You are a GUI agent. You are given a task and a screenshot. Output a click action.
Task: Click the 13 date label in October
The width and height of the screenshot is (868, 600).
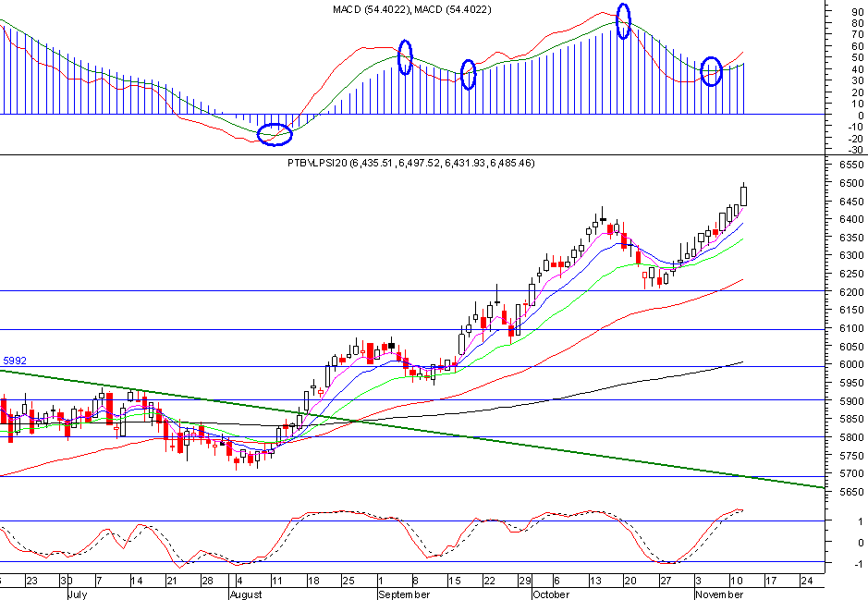[595, 582]
